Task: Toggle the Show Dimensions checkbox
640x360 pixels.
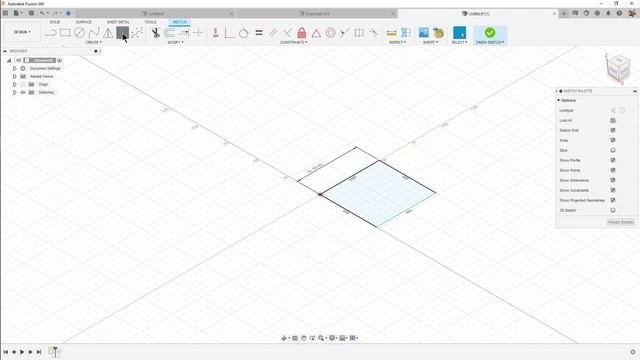Action: [x=613, y=180]
